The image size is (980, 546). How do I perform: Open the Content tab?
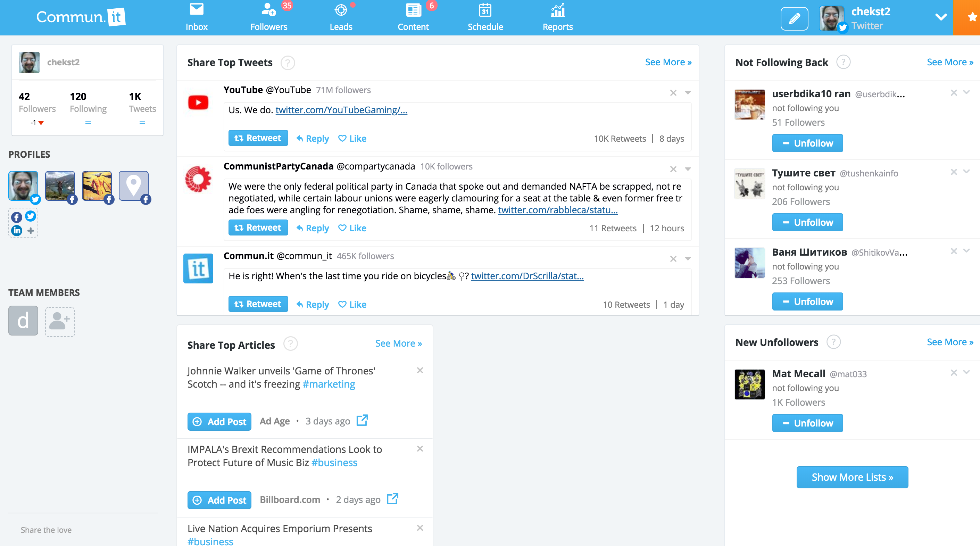[413, 17]
